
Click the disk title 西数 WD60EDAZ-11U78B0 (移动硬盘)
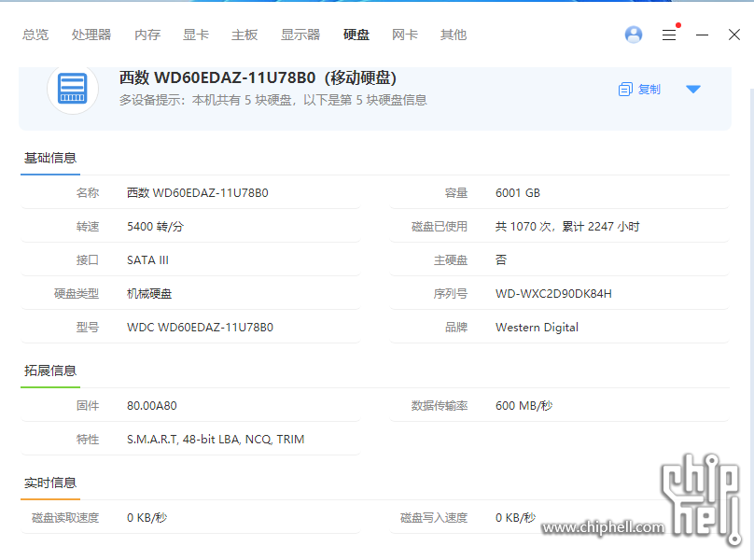point(258,77)
